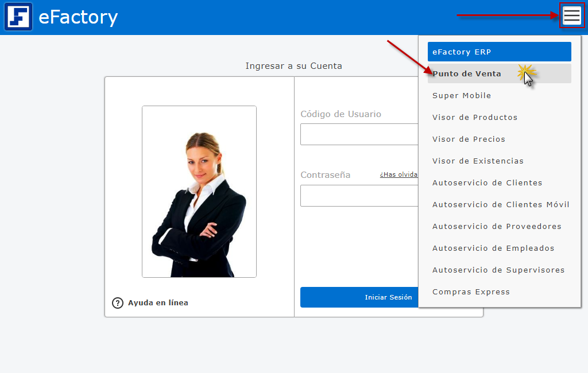The height and width of the screenshot is (373, 588).
Task: Click the businesswoman photo
Action: 199,192
